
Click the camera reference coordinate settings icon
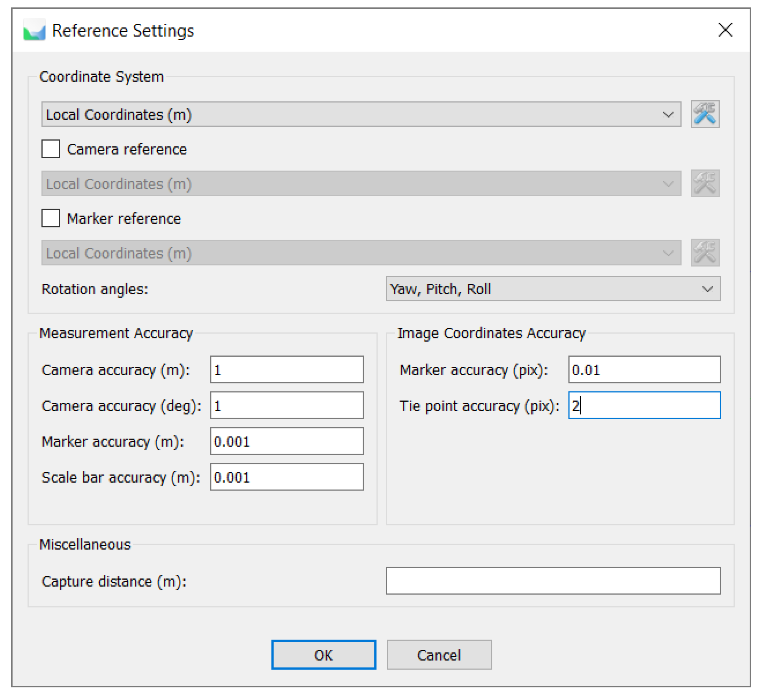click(705, 183)
